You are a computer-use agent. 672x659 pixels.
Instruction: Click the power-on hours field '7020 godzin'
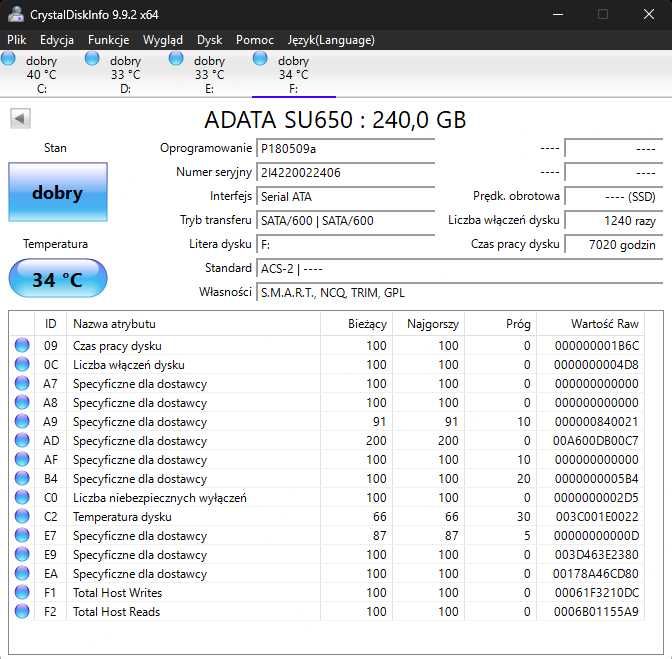(x=614, y=245)
